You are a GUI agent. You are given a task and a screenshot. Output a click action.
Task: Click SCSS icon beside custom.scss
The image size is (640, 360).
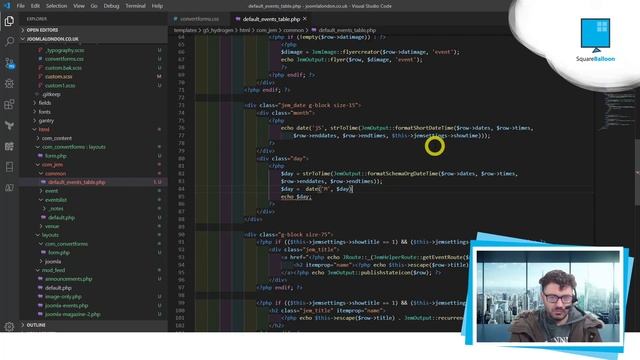tap(40, 76)
